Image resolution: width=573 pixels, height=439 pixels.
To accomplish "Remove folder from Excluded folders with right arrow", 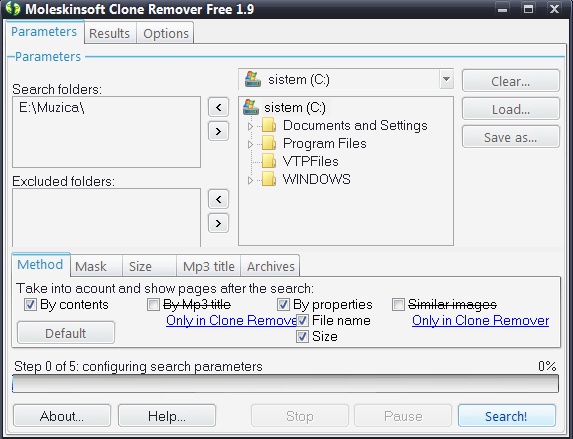I will coord(219,223).
